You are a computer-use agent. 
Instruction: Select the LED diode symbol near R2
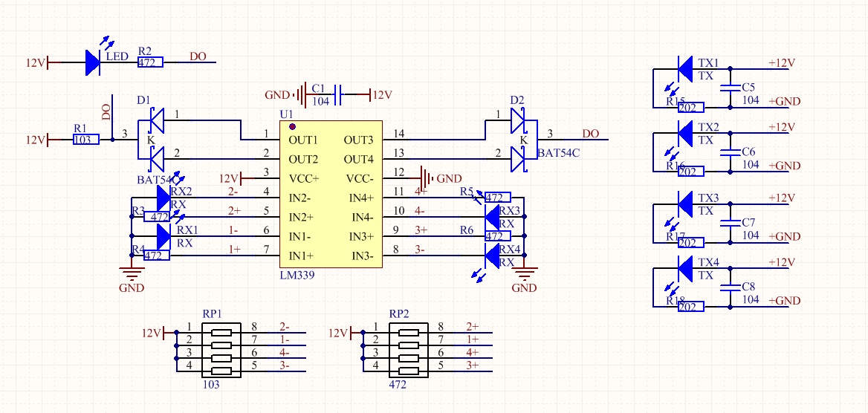click(x=93, y=62)
